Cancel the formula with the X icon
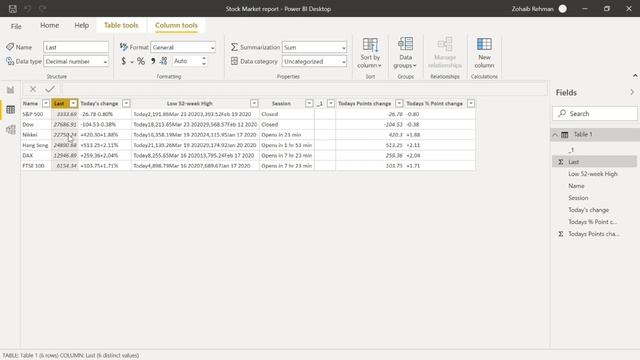640x360 pixels. coord(33,89)
